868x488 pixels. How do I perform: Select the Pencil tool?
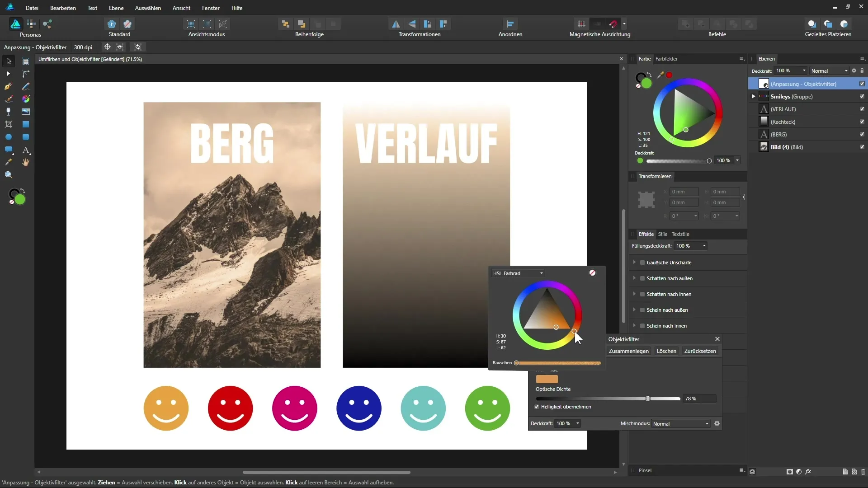pos(26,86)
